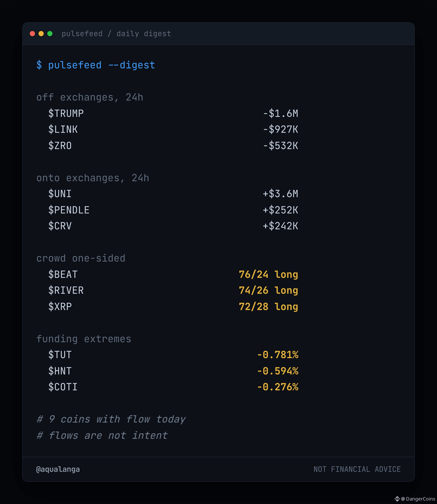Click the -0.781% funding rate for $TUT

277,355
